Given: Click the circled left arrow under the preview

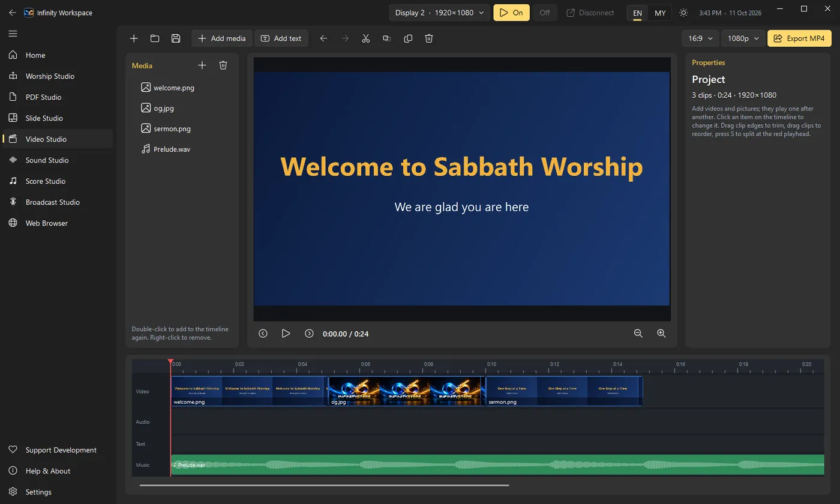Looking at the screenshot, I should coord(263,334).
